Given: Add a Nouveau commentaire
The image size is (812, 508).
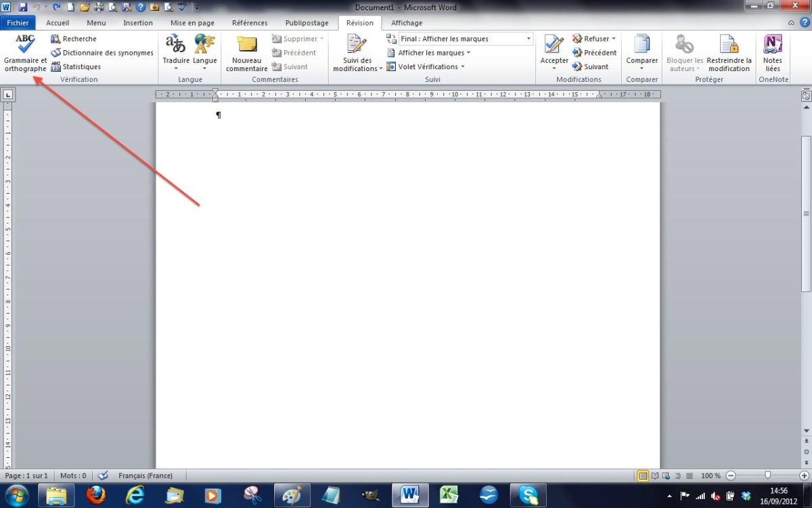Looking at the screenshot, I should point(246,53).
